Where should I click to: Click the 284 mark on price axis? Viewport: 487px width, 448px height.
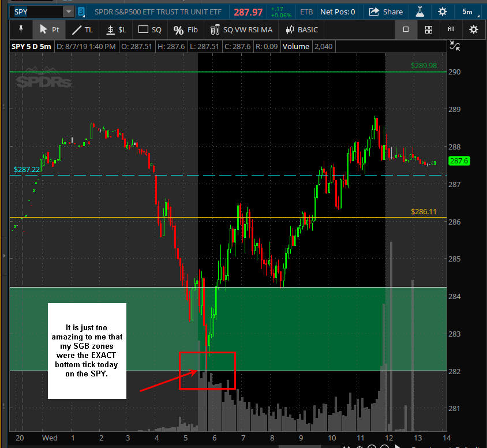454,296
